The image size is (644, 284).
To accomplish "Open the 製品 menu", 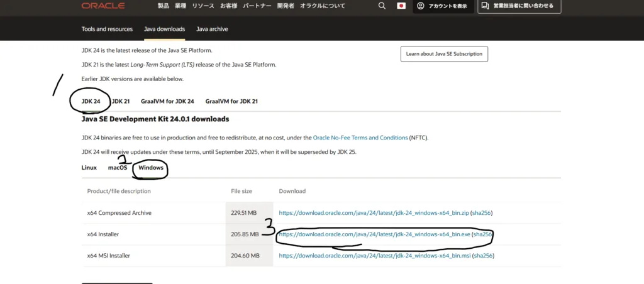I will point(163,6).
